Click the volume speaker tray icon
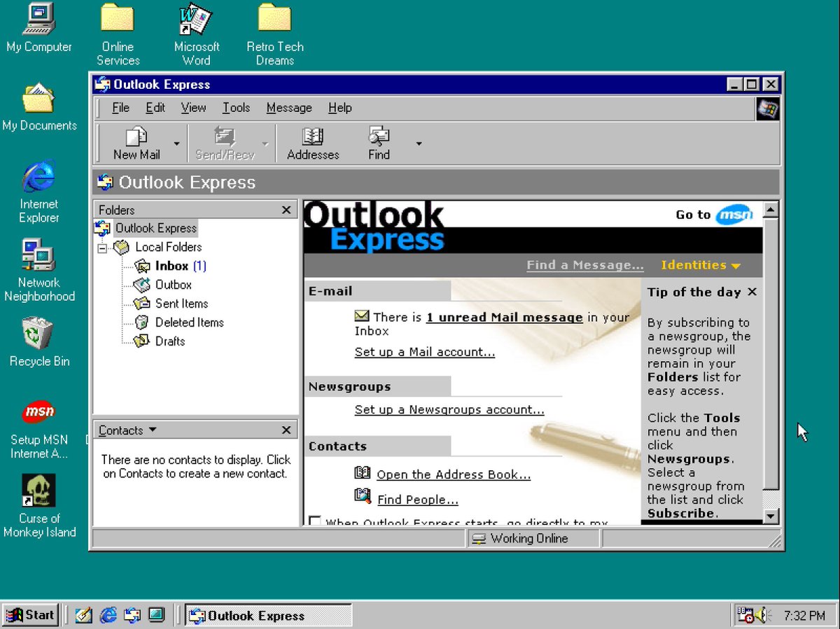The height and width of the screenshot is (629, 840). pos(764,616)
